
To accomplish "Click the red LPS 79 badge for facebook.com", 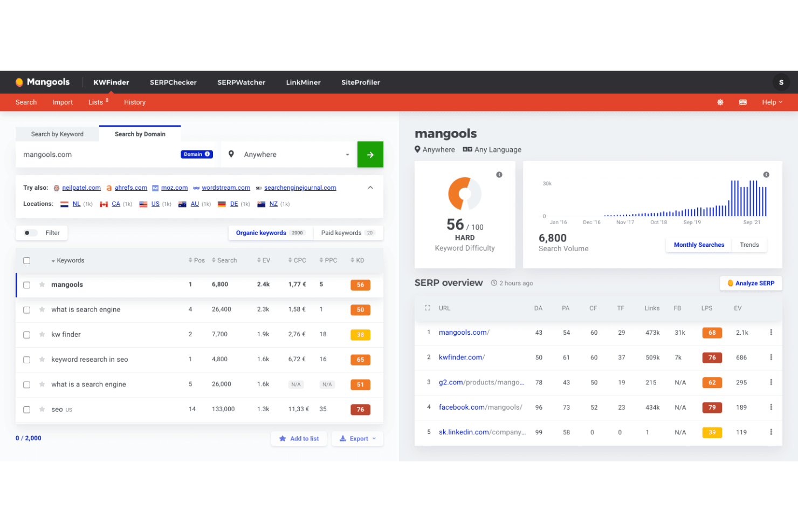I will (x=712, y=407).
